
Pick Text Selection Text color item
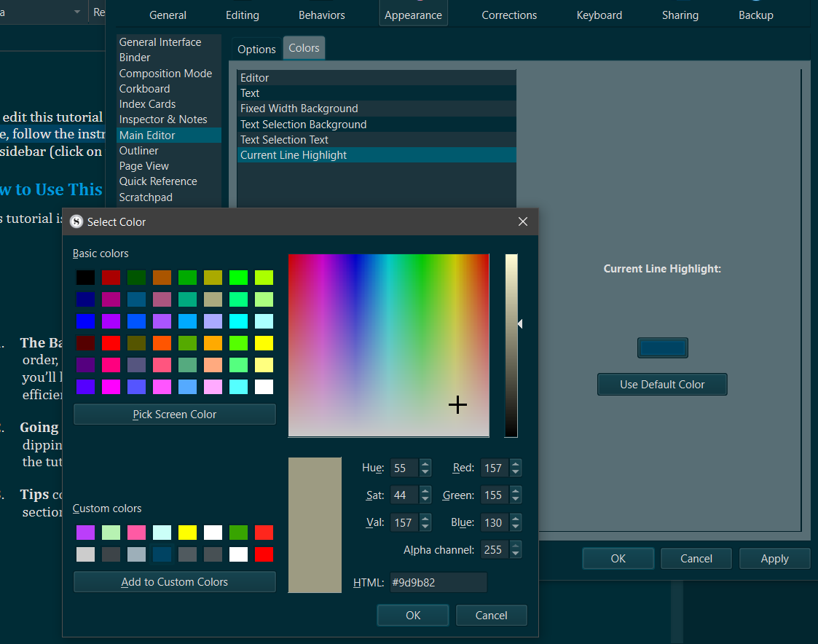pos(377,140)
